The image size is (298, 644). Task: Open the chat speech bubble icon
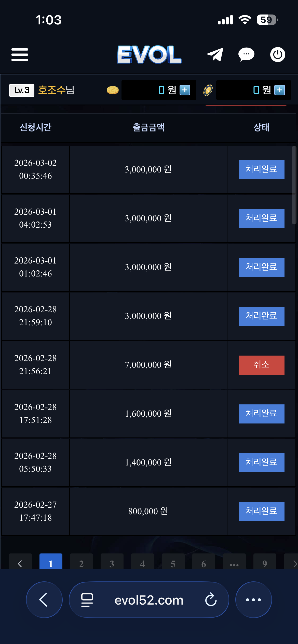pos(246,54)
